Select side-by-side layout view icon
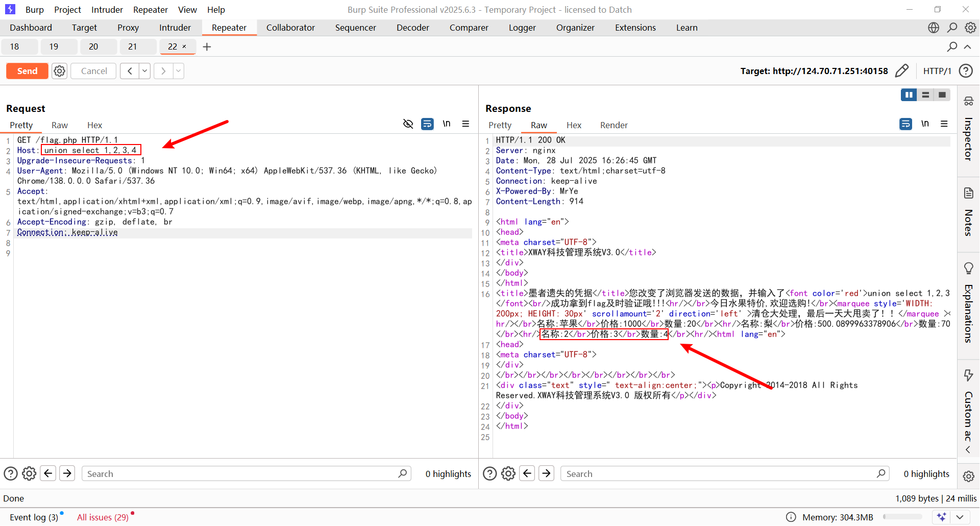The width and height of the screenshot is (980, 526). tap(909, 94)
